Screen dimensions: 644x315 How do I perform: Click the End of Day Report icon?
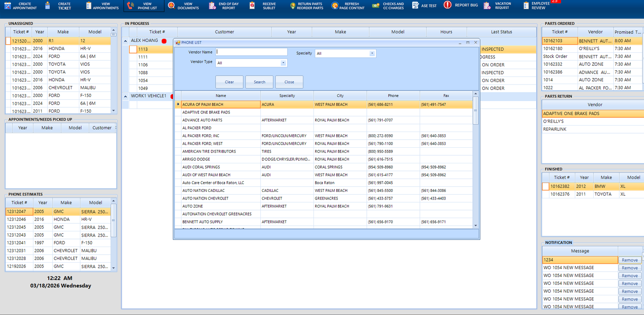tap(212, 6)
